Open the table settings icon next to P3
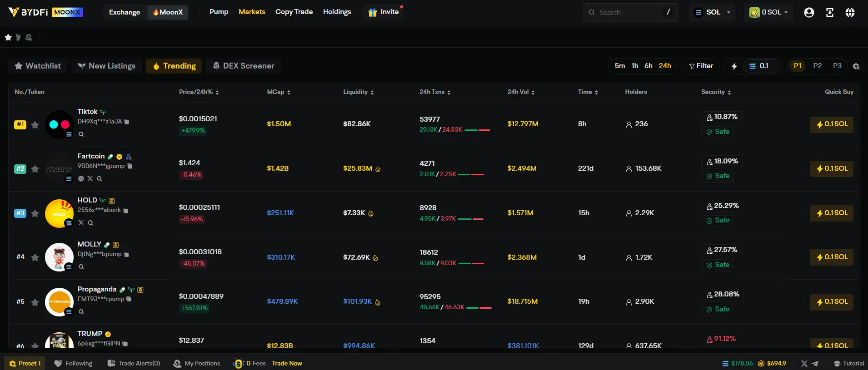This screenshot has height=370, width=868. 856,66
